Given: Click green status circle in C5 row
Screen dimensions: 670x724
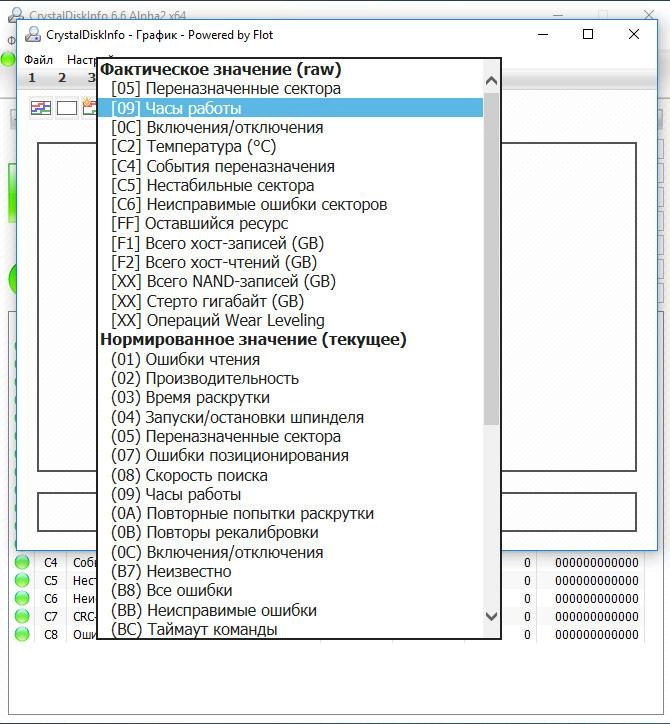Looking at the screenshot, I should pos(22,580).
